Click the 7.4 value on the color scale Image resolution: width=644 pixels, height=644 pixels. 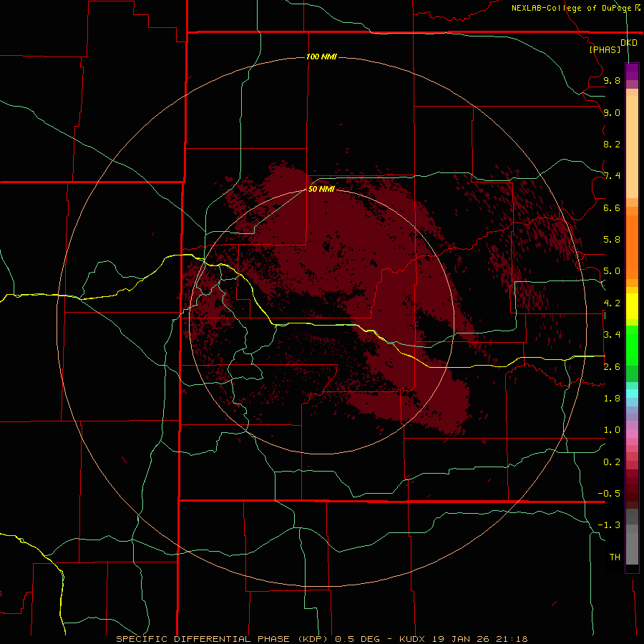612,176
